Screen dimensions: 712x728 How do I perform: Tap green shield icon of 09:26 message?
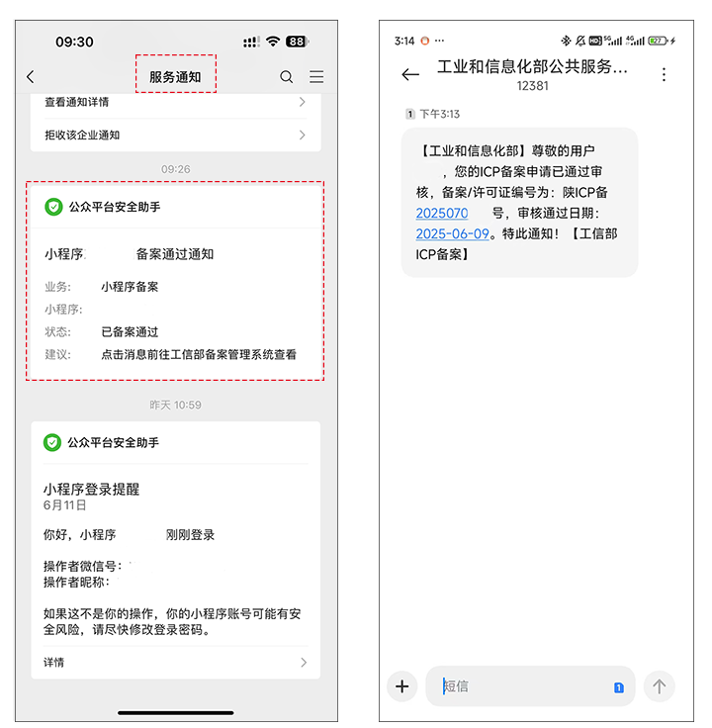[53, 207]
